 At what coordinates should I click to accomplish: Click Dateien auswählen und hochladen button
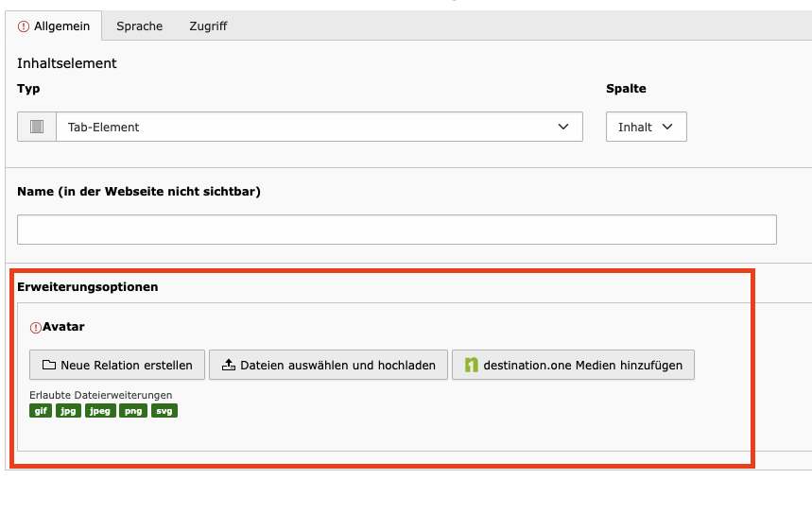[328, 365]
